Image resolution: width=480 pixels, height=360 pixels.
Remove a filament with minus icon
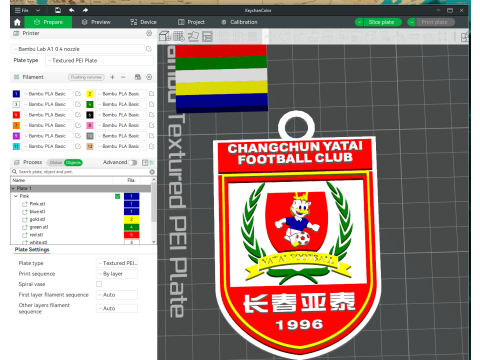123,77
